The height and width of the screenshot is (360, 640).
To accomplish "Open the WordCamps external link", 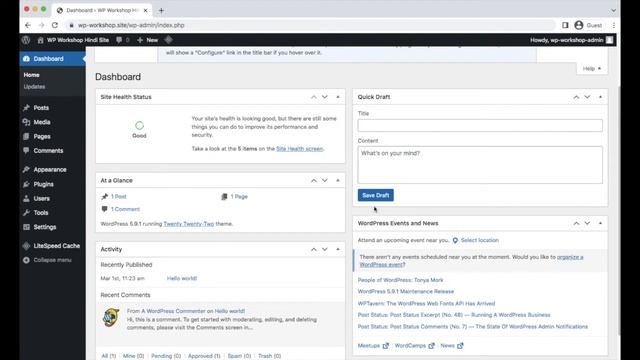I will pos(414,346).
